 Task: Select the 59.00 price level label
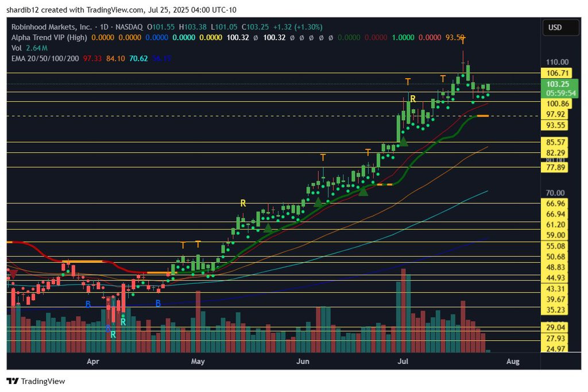[x=555, y=236]
